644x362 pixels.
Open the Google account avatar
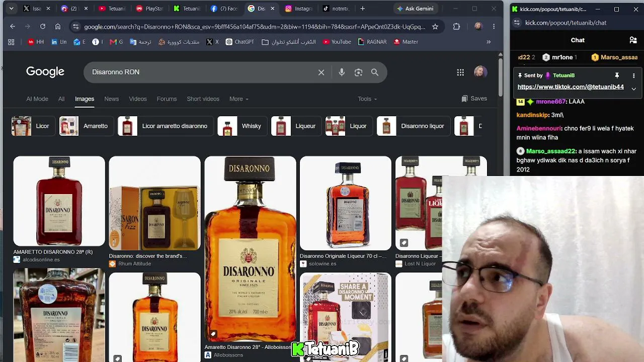(480, 72)
